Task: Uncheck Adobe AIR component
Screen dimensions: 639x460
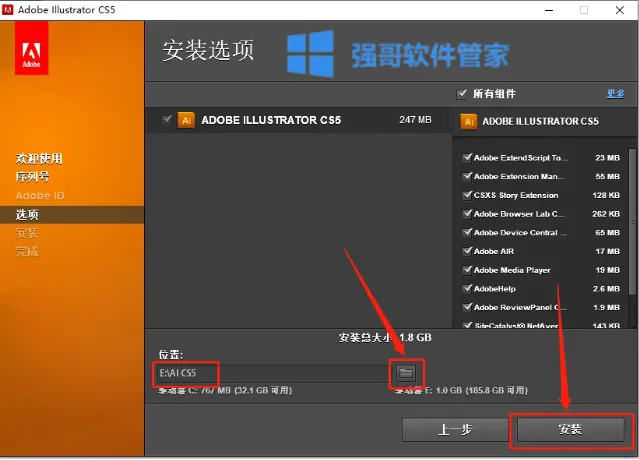Action: [467, 251]
